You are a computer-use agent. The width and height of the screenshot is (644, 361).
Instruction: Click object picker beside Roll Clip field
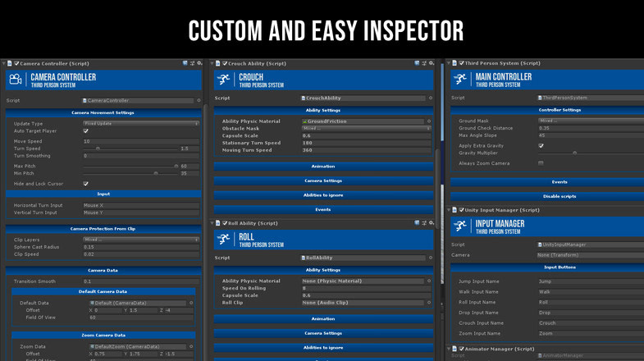(x=429, y=303)
